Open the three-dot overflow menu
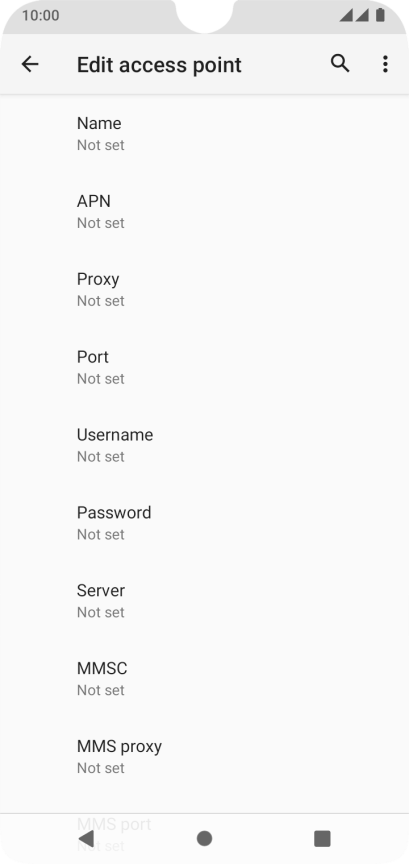Viewport: 409px width, 864px height. (385, 64)
